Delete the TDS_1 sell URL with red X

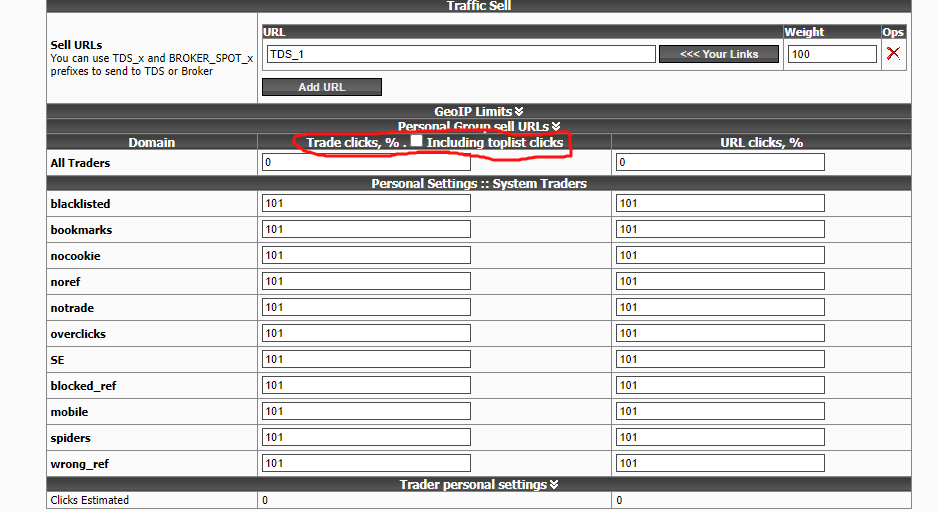[893, 54]
